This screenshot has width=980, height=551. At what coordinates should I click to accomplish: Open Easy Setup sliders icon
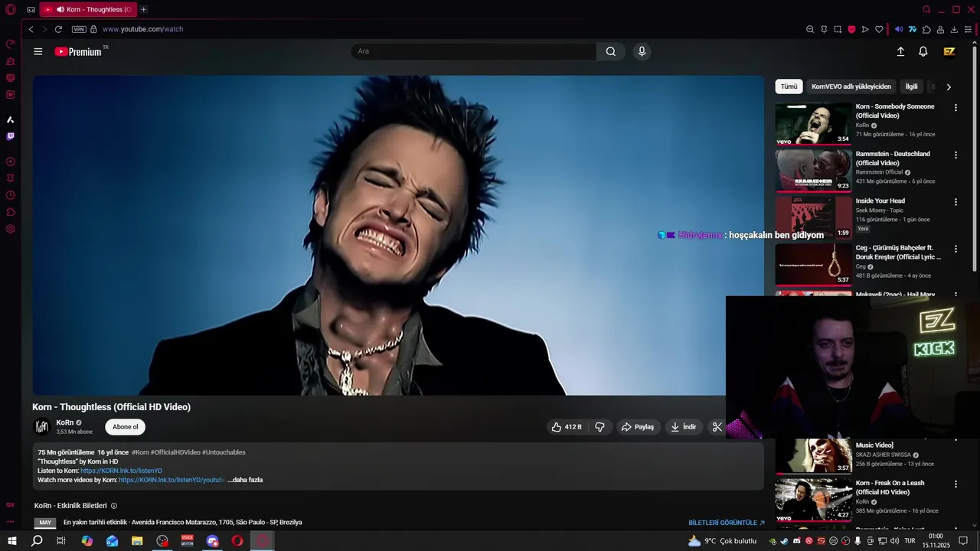(968, 29)
